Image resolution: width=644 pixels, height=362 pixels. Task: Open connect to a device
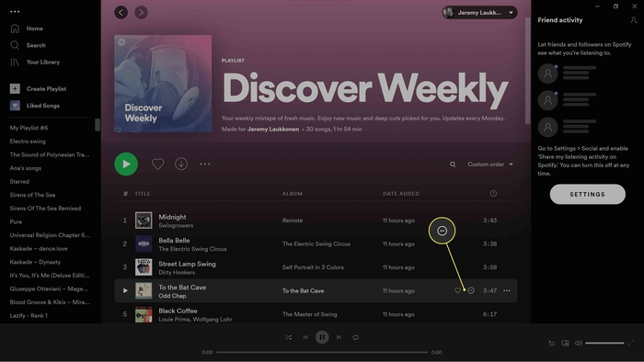coord(565,343)
